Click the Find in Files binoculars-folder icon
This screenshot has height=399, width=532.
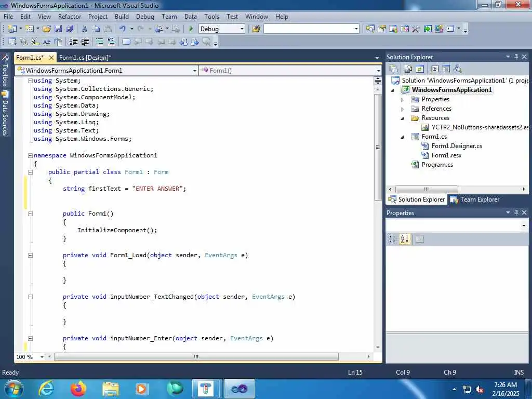click(x=256, y=29)
